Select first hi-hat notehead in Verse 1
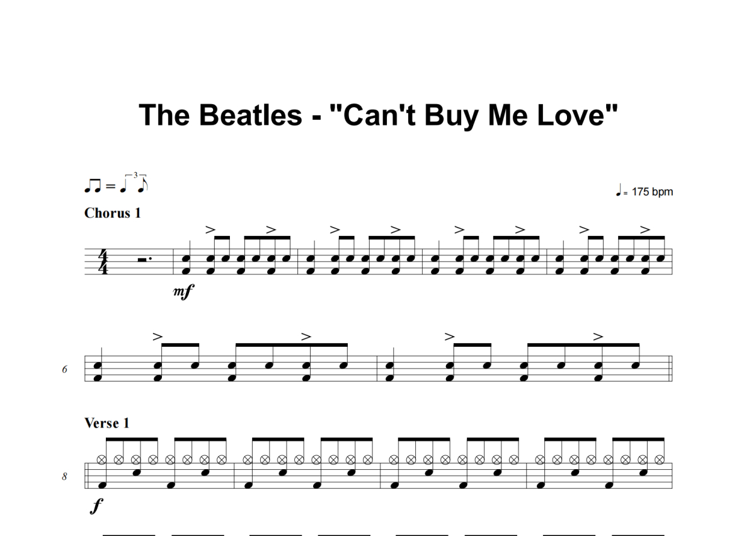756x536 pixels. 103,460
